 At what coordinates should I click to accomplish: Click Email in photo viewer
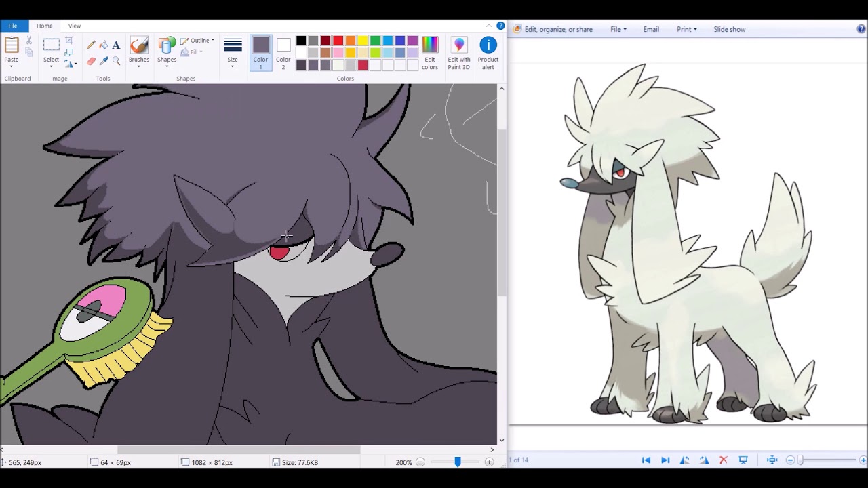pyautogui.click(x=651, y=29)
